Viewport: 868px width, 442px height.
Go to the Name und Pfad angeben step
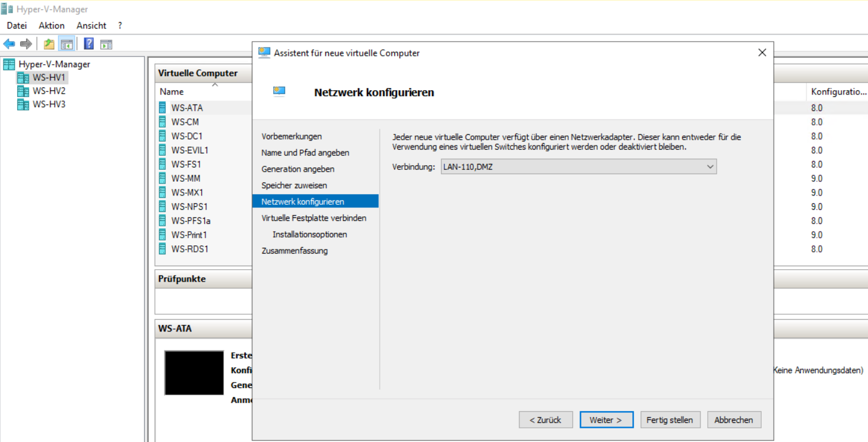[x=305, y=153]
